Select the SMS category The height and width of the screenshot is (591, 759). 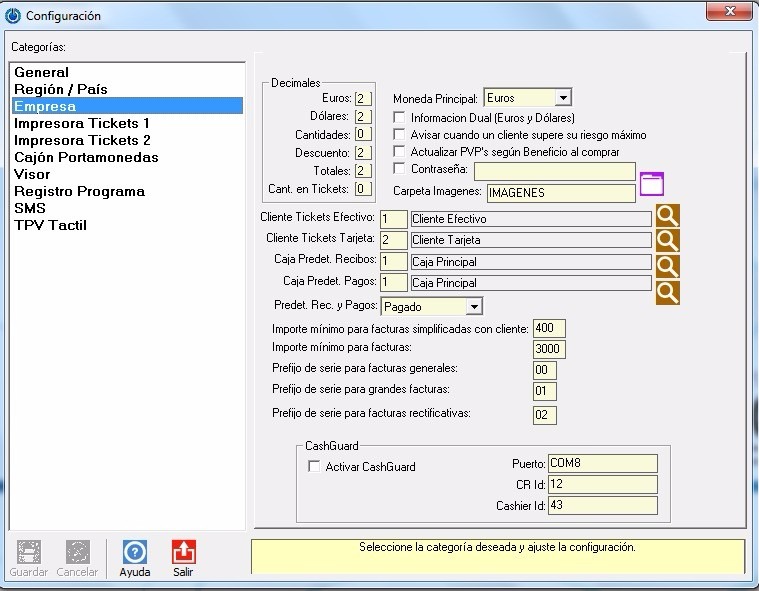click(127, 208)
